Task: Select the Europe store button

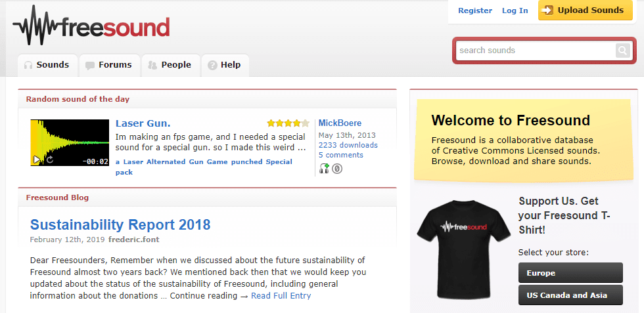Action: pyautogui.click(x=570, y=273)
